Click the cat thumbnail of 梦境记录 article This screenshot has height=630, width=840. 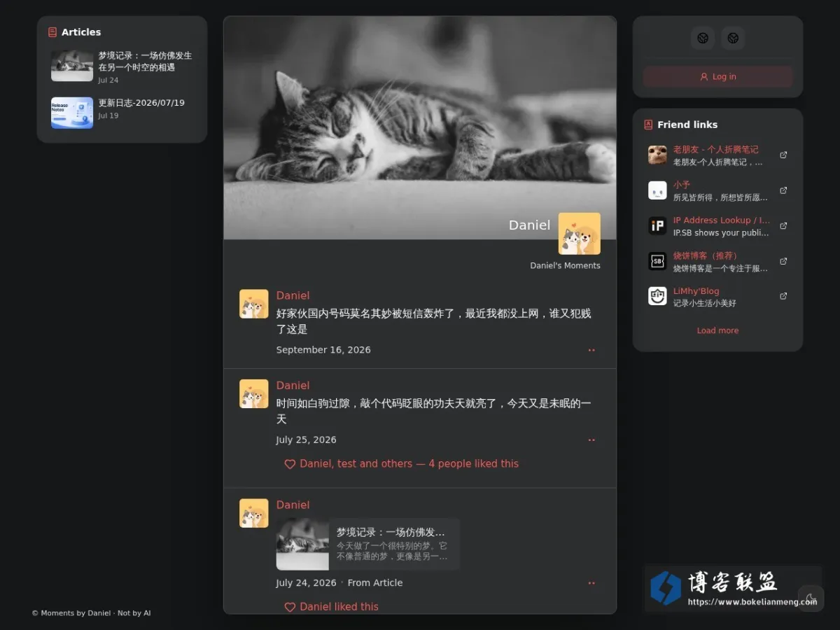tap(72, 66)
